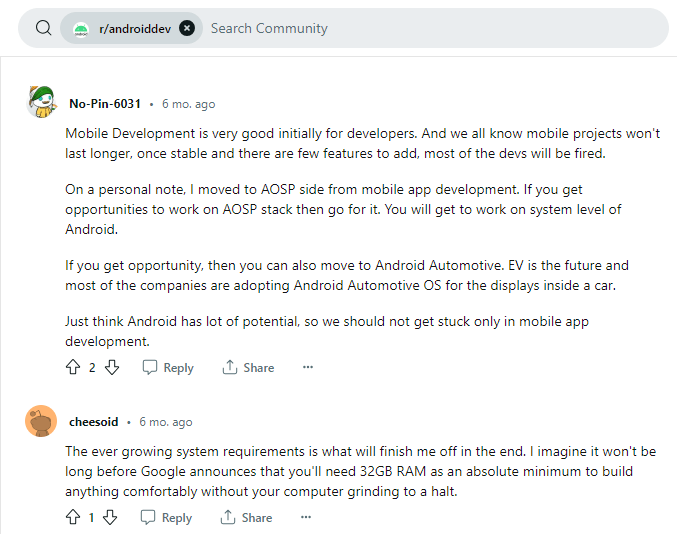Reply to the No-Pin-6031 comment
Viewport: 677px width, 534px height.
click(168, 367)
